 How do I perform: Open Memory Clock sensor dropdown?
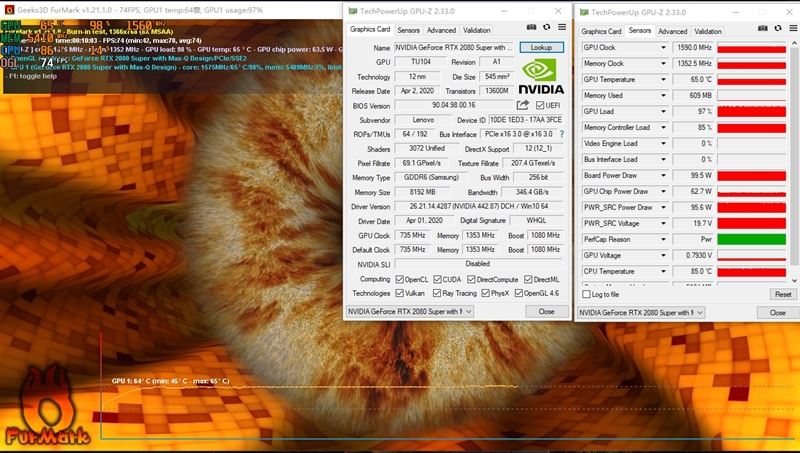(663, 63)
